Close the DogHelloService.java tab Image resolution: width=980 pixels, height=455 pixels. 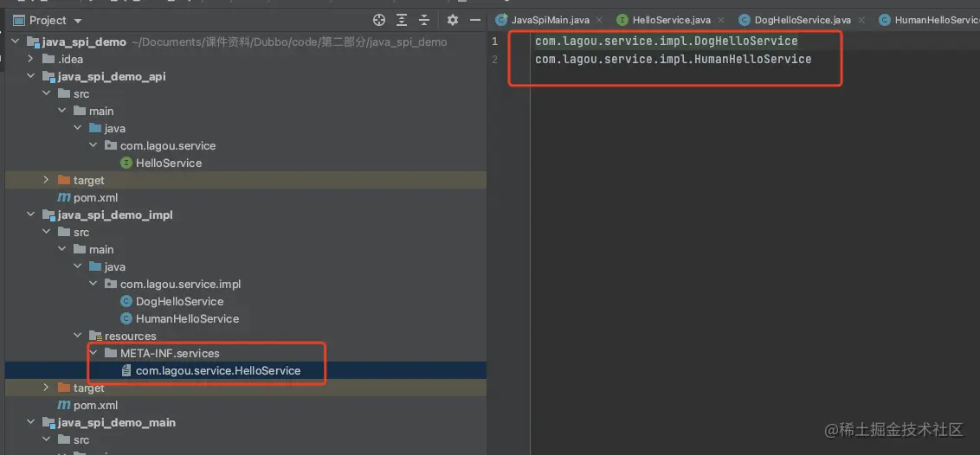click(861, 21)
